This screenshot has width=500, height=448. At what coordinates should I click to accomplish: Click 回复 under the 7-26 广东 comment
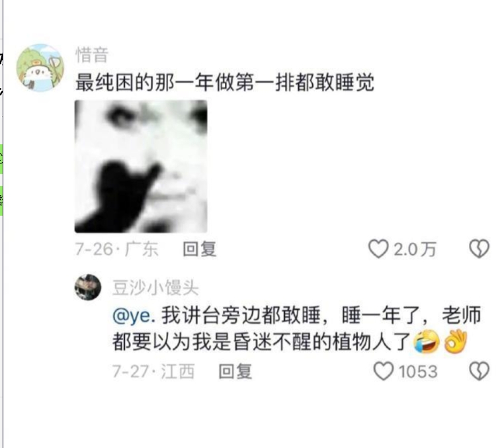coord(200,249)
